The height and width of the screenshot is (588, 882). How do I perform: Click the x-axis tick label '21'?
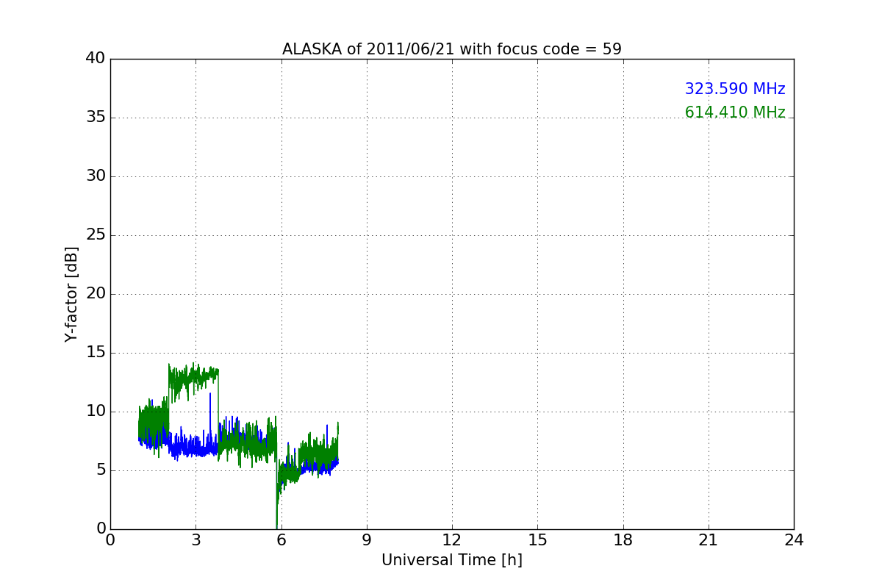pos(709,540)
